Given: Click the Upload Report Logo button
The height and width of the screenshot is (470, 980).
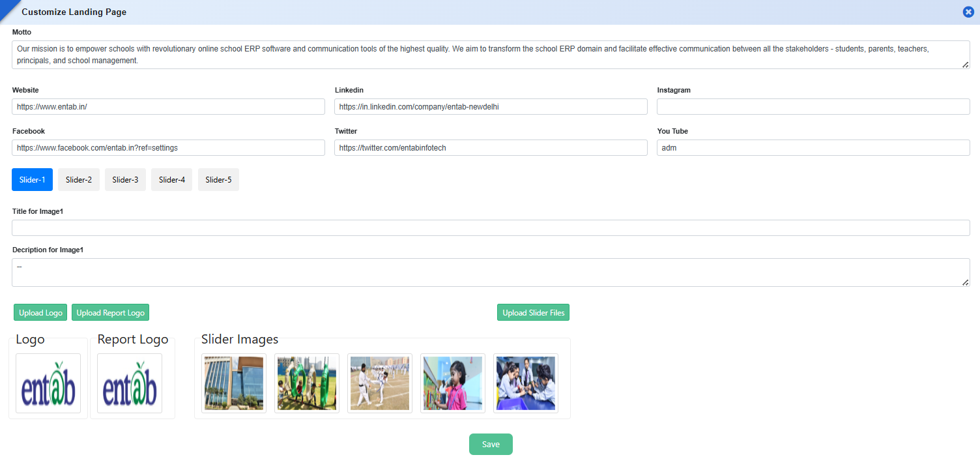Looking at the screenshot, I should pyautogui.click(x=111, y=313).
